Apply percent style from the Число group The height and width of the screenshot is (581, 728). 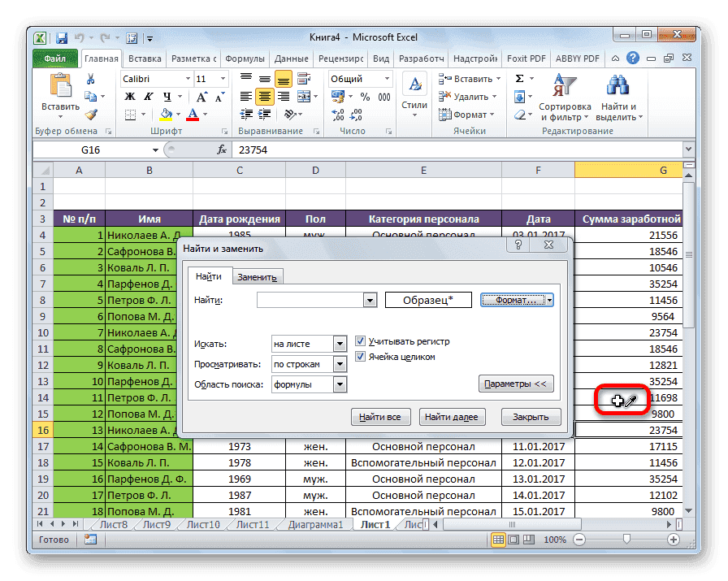point(365,96)
